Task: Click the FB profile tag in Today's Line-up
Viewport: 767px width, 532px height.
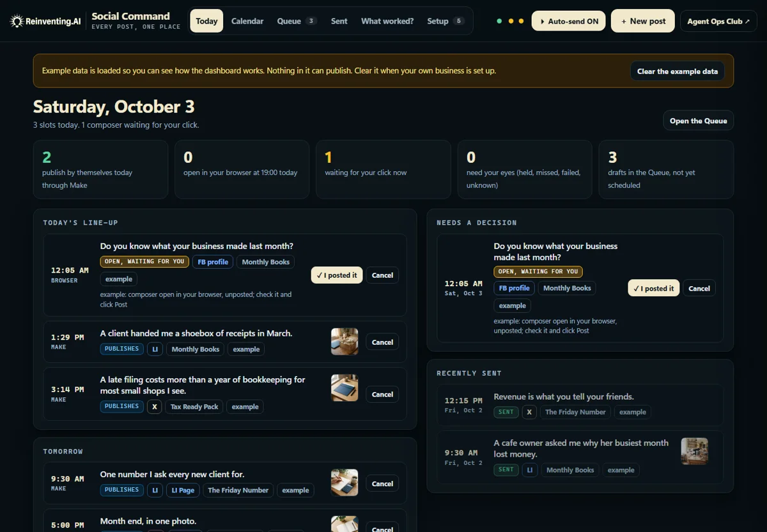Action: coord(213,262)
